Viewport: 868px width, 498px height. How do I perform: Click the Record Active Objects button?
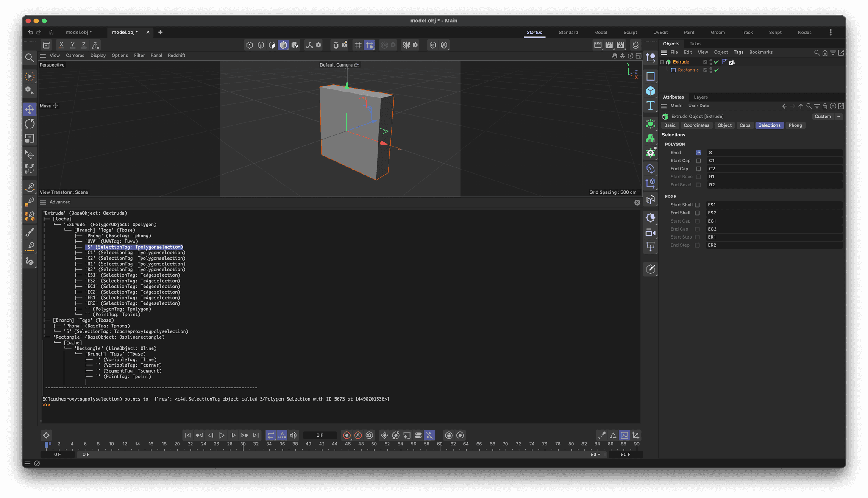tap(347, 435)
